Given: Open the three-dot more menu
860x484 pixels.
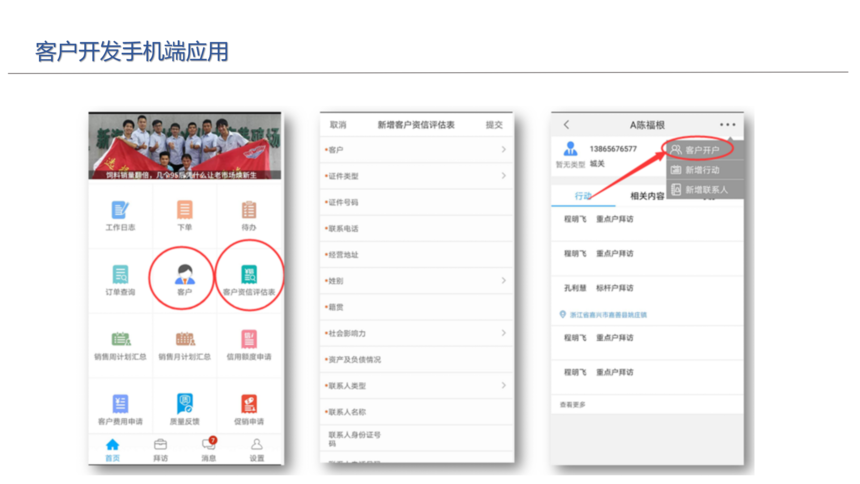Looking at the screenshot, I should click(x=727, y=125).
